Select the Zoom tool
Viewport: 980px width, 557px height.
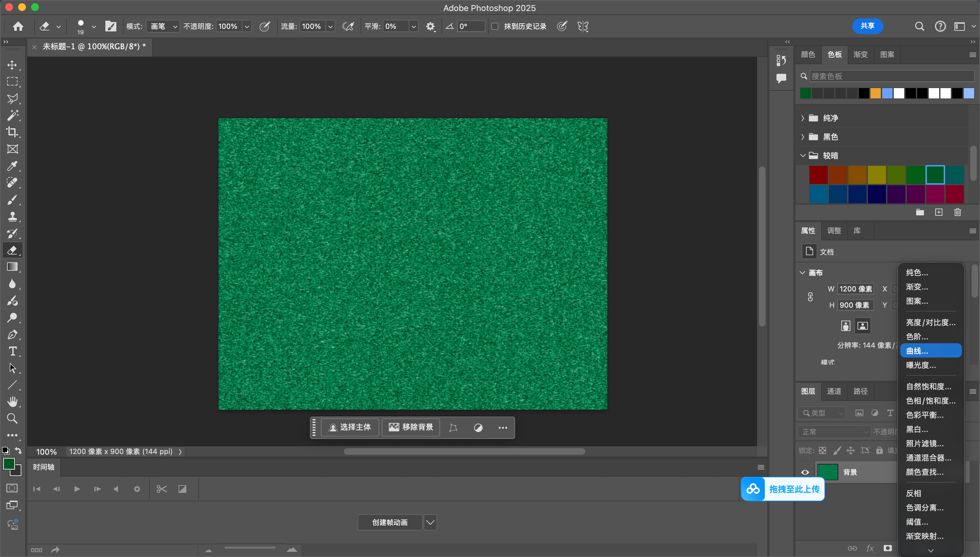(x=12, y=418)
